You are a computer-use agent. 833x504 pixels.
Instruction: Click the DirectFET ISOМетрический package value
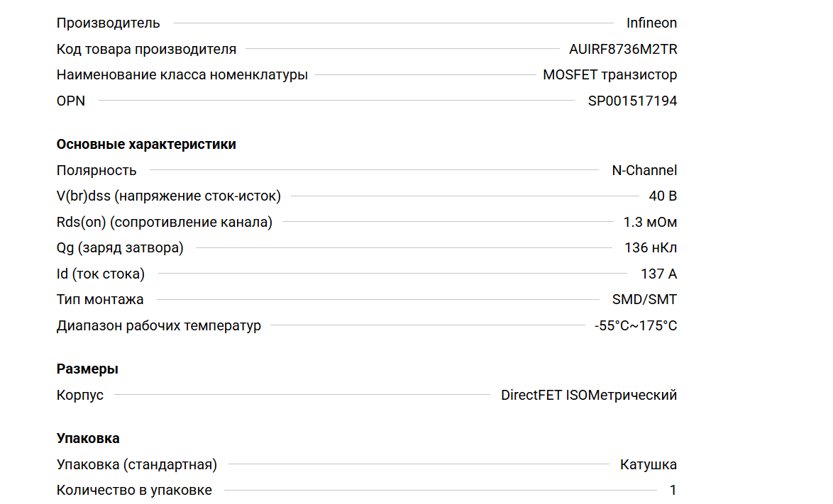coord(589,395)
